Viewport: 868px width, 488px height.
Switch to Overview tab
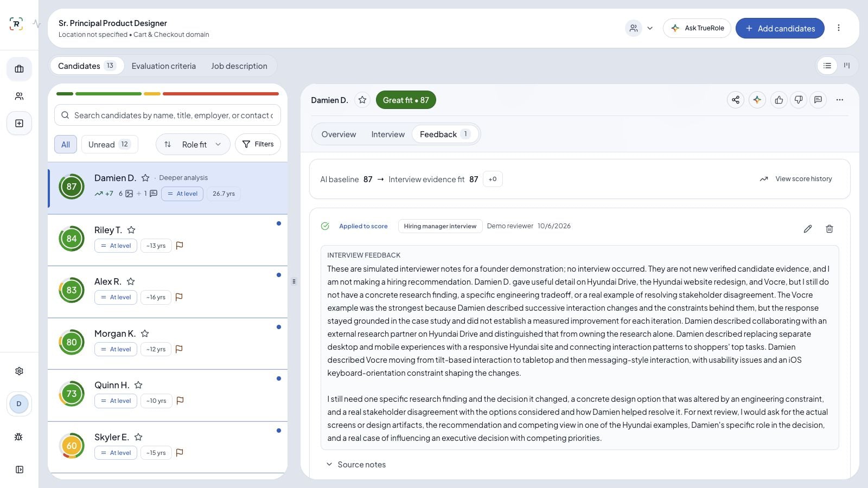pos(339,134)
